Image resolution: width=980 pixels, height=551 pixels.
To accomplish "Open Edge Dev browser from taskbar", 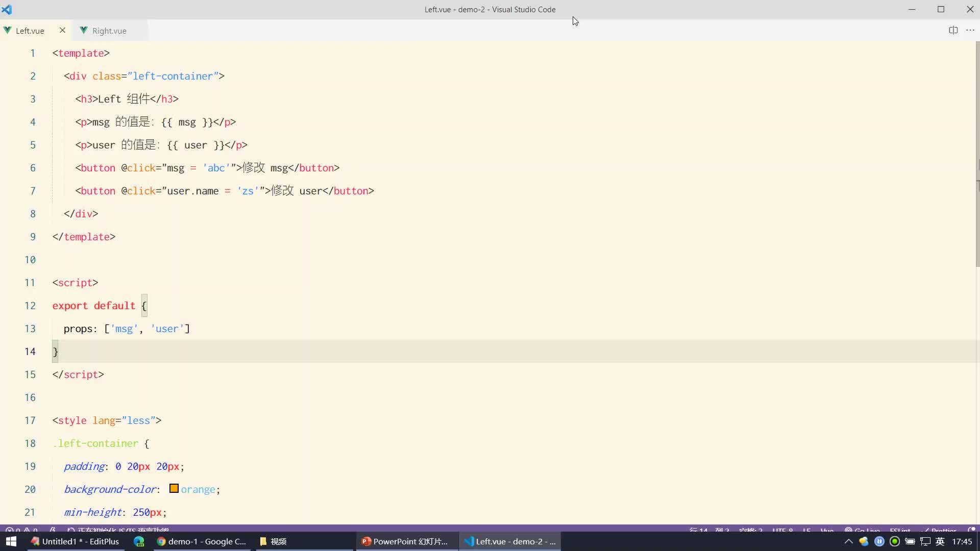I will pos(139,541).
